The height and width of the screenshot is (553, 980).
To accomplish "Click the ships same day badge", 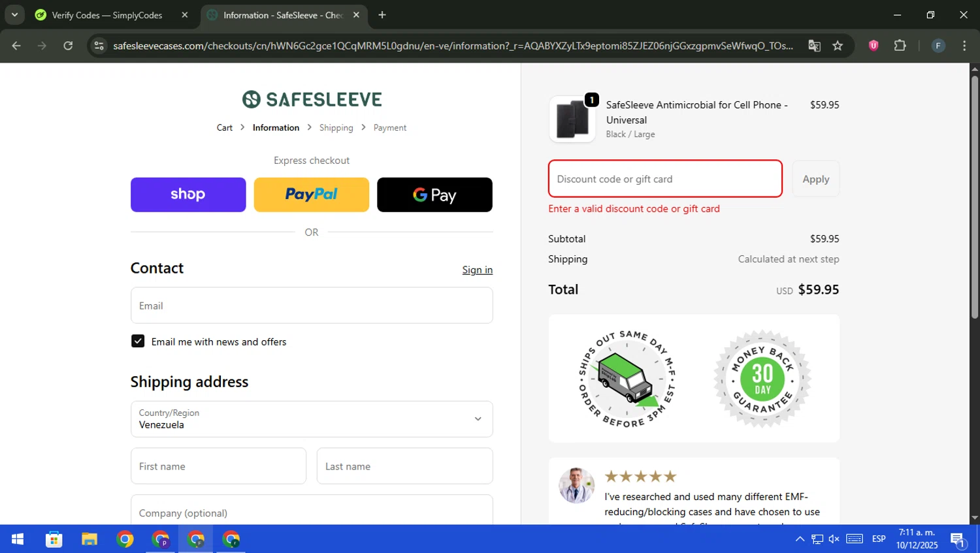I will click(627, 379).
